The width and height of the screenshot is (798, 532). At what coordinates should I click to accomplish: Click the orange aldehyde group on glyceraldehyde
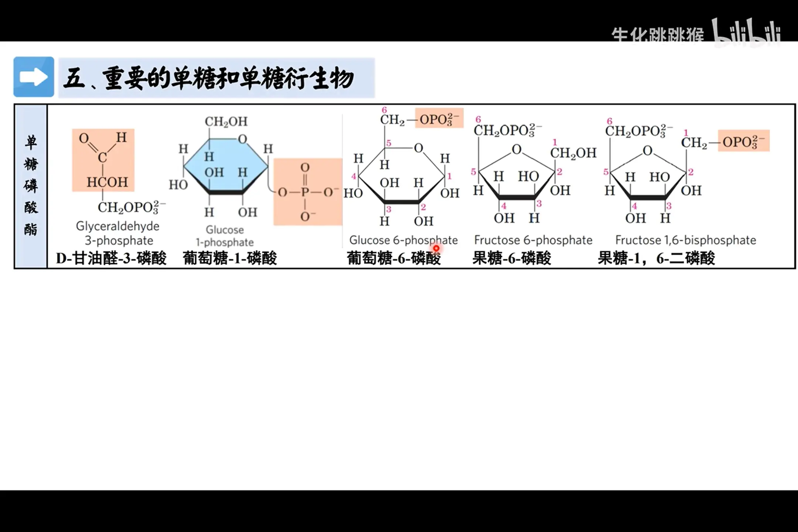[x=103, y=160]
